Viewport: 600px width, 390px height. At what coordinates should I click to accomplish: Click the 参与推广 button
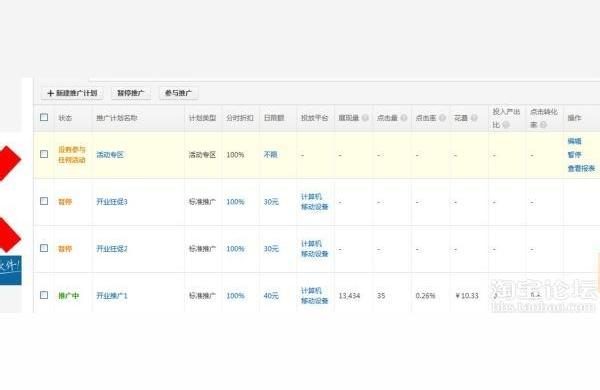(x=178, y=93)
